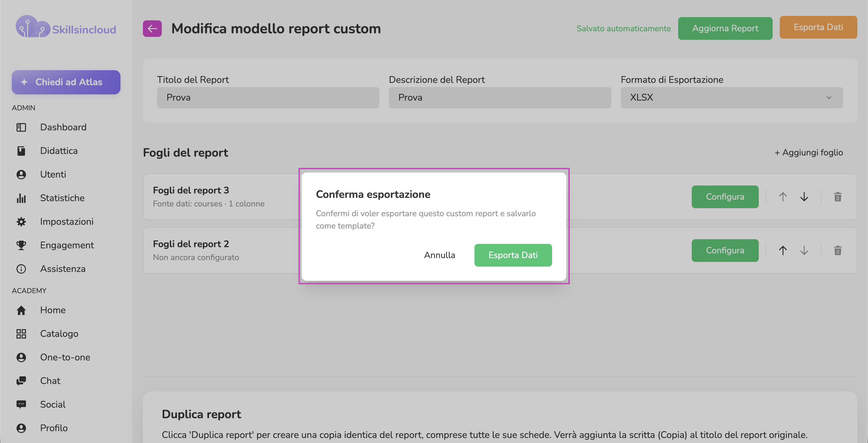868x443 pixels.
Task: Click 'Non ancora configurato' text
Action: click(196, 257)
